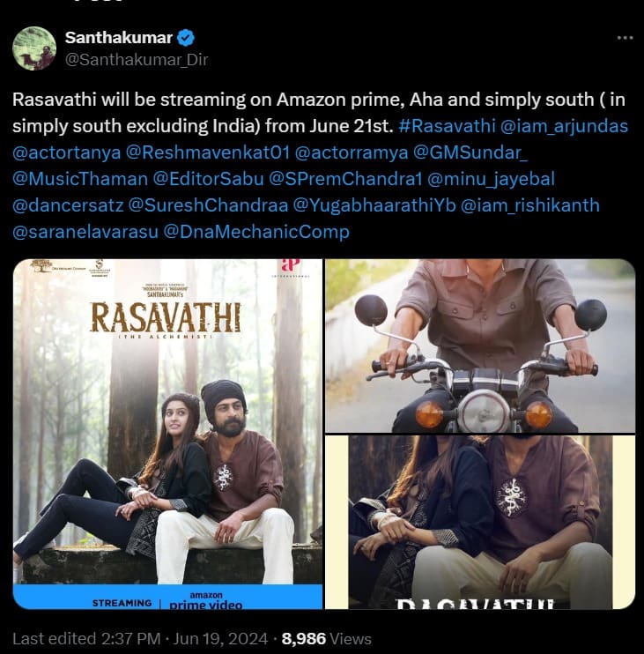The image size is (644, 654).
Task: Click the @EditorSabu mention
Action: coord(209,179)
